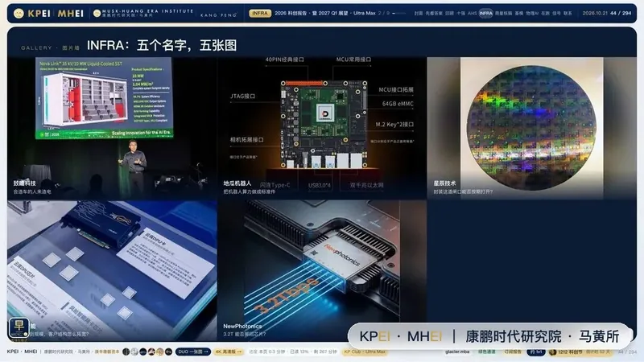Click the 相机拓展接口 label
The height and width of the screenshot is (362, 644).
pyautogui.click(x=246, y=139)
